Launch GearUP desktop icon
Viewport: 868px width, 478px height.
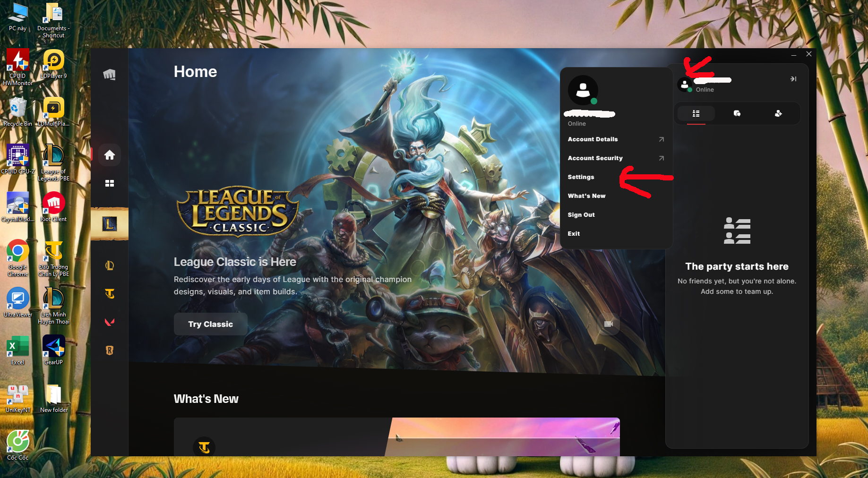click(53, 350)
